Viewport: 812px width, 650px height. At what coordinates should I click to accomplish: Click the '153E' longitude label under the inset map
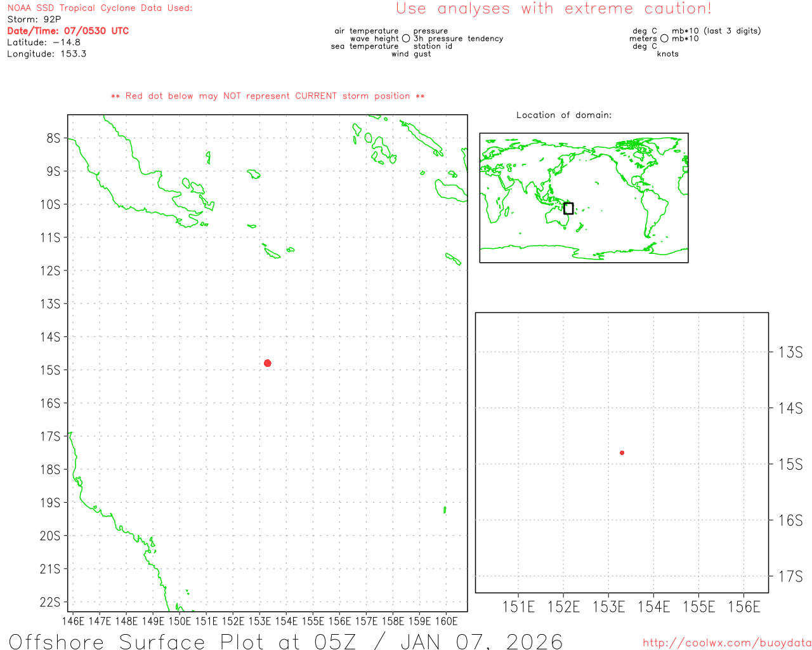click(x=608, y=607)
